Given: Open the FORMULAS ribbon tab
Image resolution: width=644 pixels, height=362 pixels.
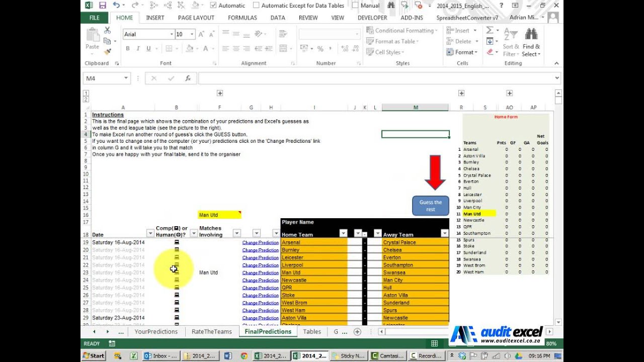Looking at the screenshot, I should point(243,18).
